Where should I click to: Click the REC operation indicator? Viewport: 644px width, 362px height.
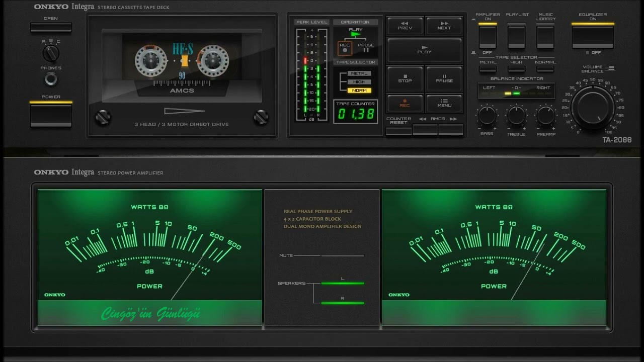point(345,48)
